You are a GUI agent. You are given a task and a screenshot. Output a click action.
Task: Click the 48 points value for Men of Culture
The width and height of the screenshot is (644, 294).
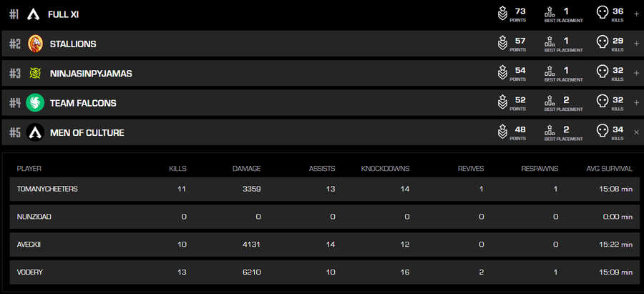[520, 129]
